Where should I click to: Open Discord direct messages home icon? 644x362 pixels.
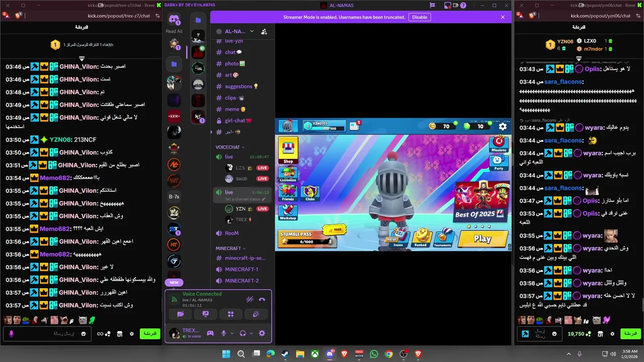point(174,20)
